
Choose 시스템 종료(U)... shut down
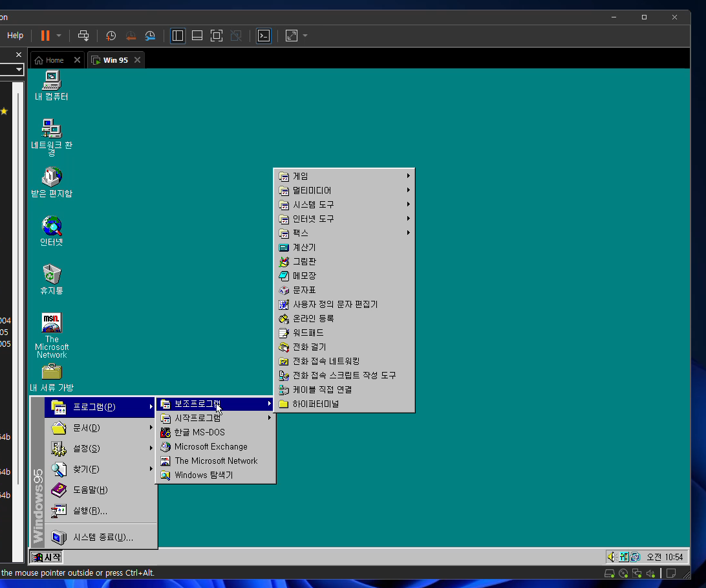coord(100,537)
